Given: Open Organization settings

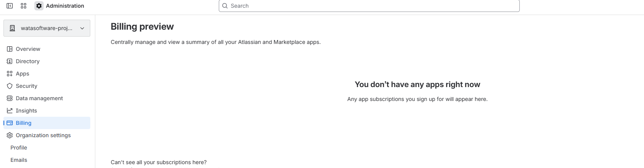Looking at the screenshot, I should tap(47, 135).
